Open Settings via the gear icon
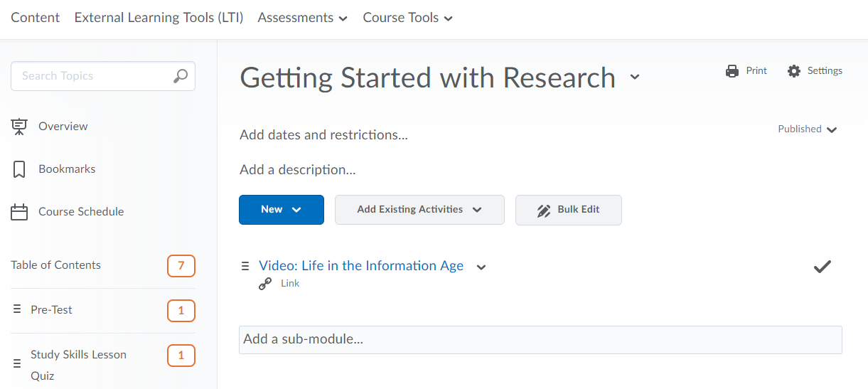This screenshot has height=389, width=868. pyautogui.click(x=794, y=71)
